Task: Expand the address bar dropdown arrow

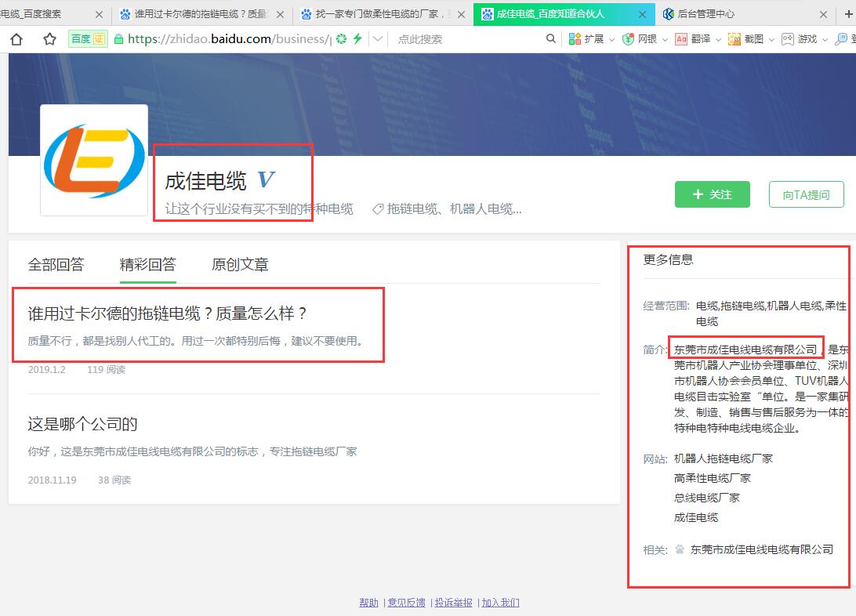Action: coord(378,39)
